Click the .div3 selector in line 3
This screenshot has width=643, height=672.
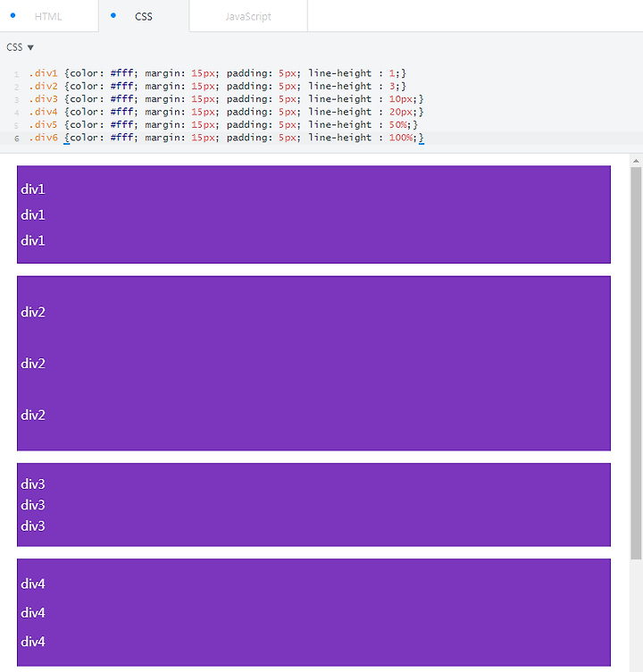tap(43, 99)
